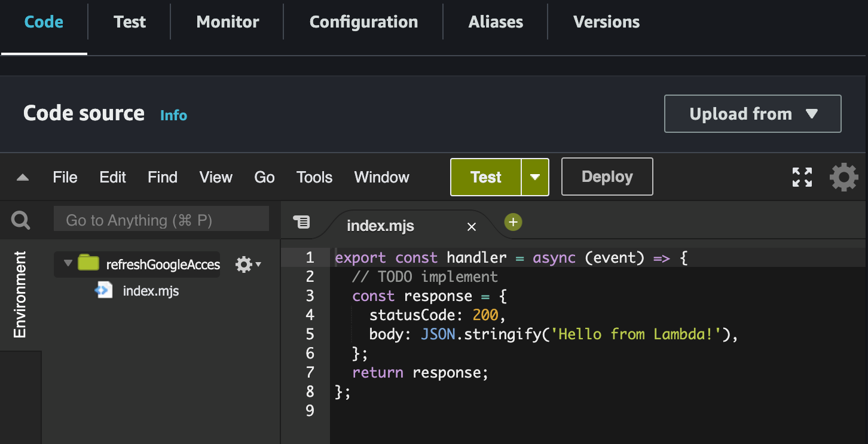Toggle the Environment side panel tab
Image resolution: width=868 pixels, height=444 pixels.
tap(20, 294)
